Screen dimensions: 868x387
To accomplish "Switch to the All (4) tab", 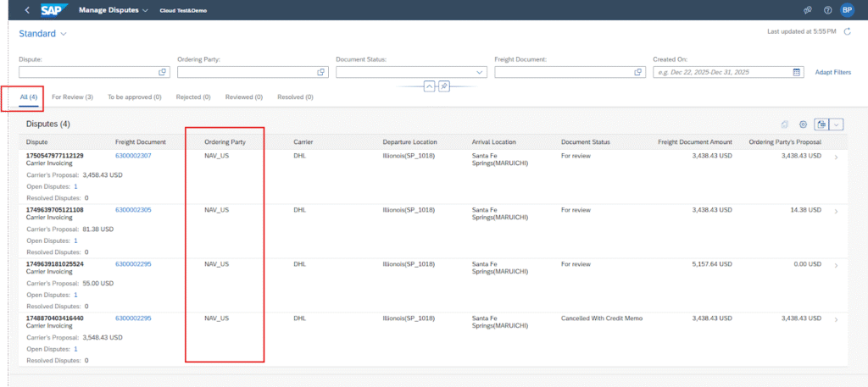I will coord(28,97).
